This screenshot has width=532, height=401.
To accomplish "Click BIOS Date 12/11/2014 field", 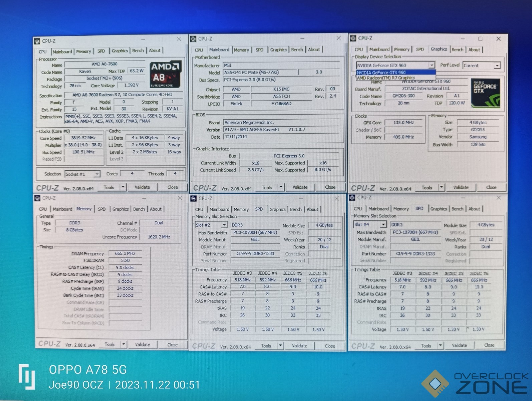I will click(x=281, y=137).
